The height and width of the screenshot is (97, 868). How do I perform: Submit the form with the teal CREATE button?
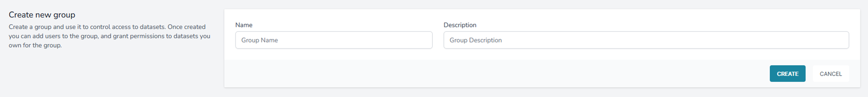click(787, 74)
